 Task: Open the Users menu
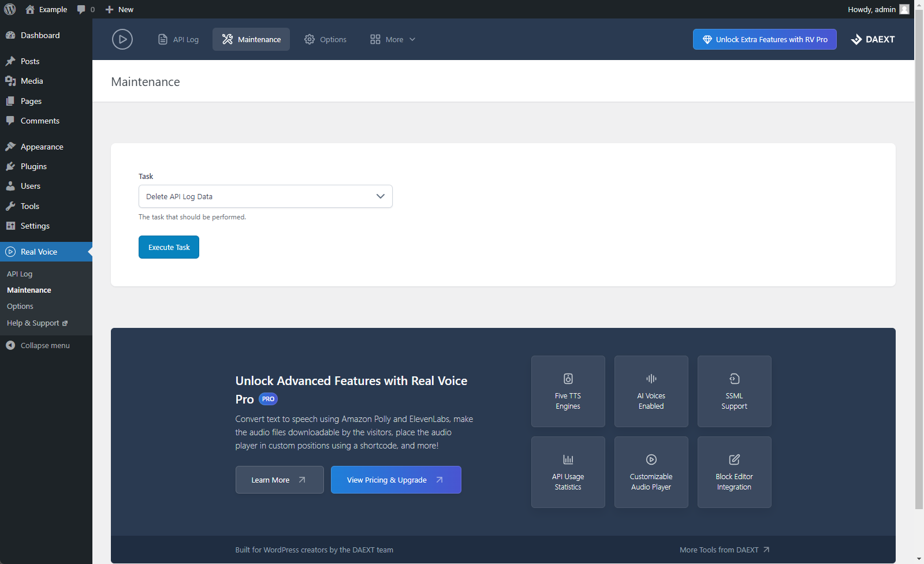pyautogui.click(x=46, y=186)
